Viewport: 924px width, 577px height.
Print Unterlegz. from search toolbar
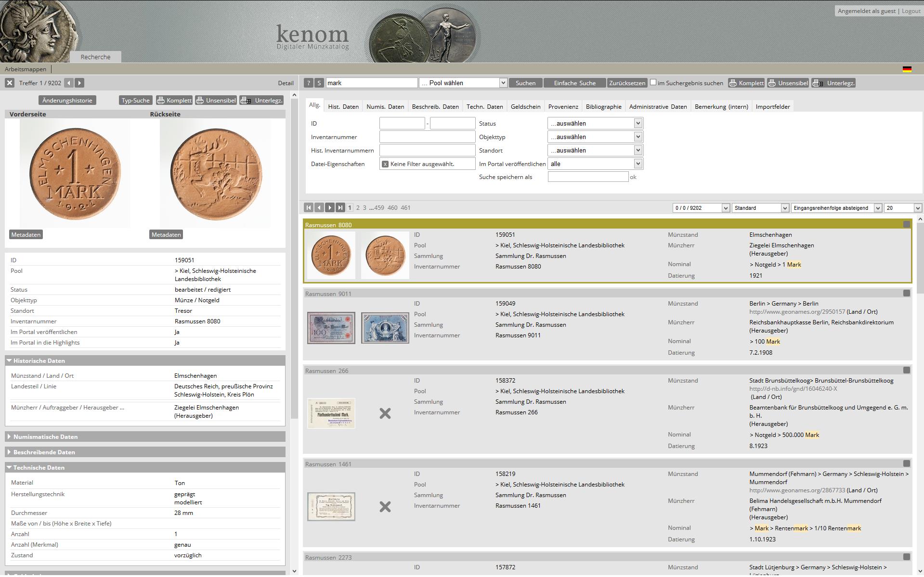pos(833,83)
